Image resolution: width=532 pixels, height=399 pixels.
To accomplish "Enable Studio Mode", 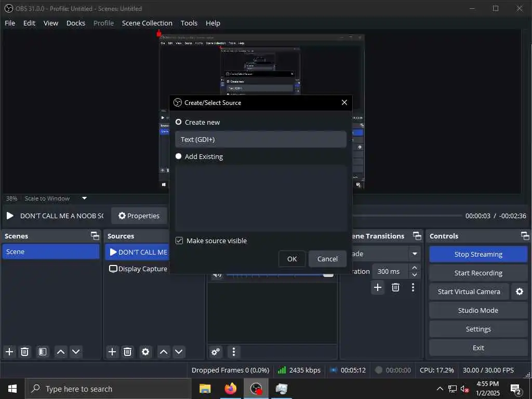I will (478, 310).
